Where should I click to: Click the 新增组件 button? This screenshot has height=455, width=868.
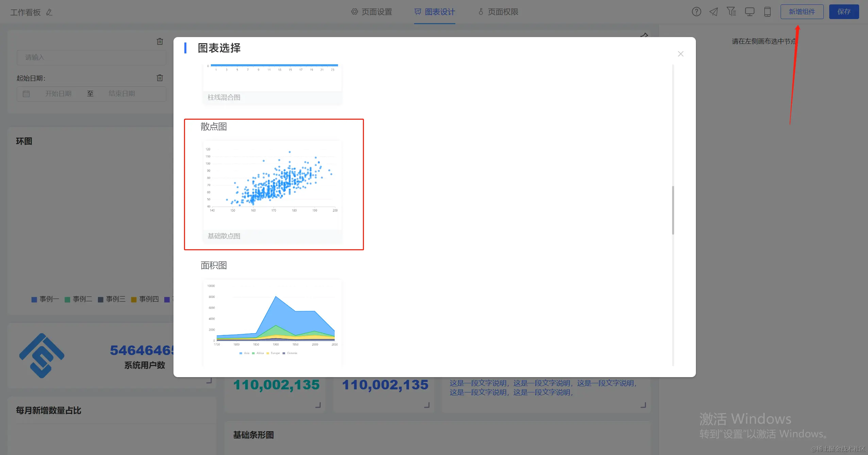pos(802,12)
